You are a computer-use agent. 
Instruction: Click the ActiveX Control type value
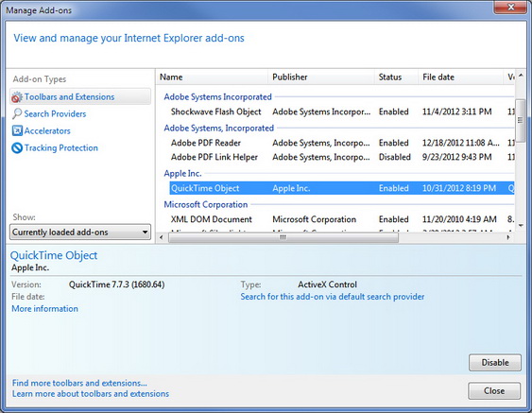click(x=327, y=284)
